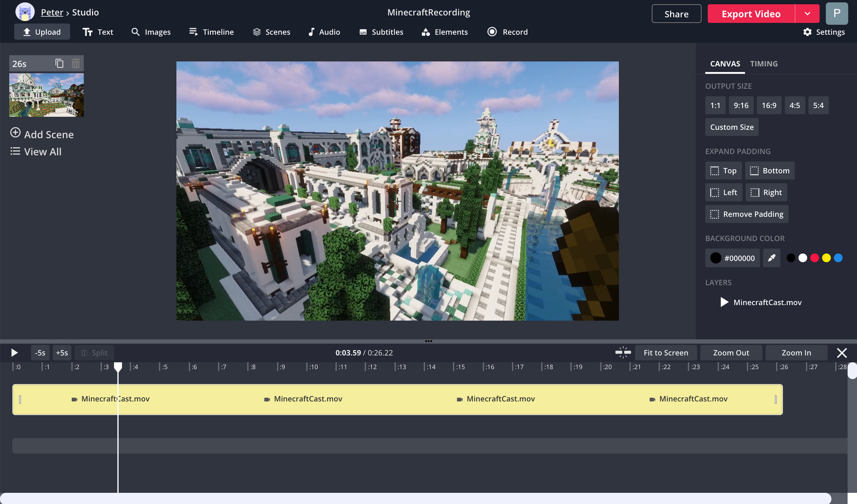The height and width of the screenshot is (504, 857).
Task: Expand the MinecraftCast.mov layer
Action: tap(724, 302)
